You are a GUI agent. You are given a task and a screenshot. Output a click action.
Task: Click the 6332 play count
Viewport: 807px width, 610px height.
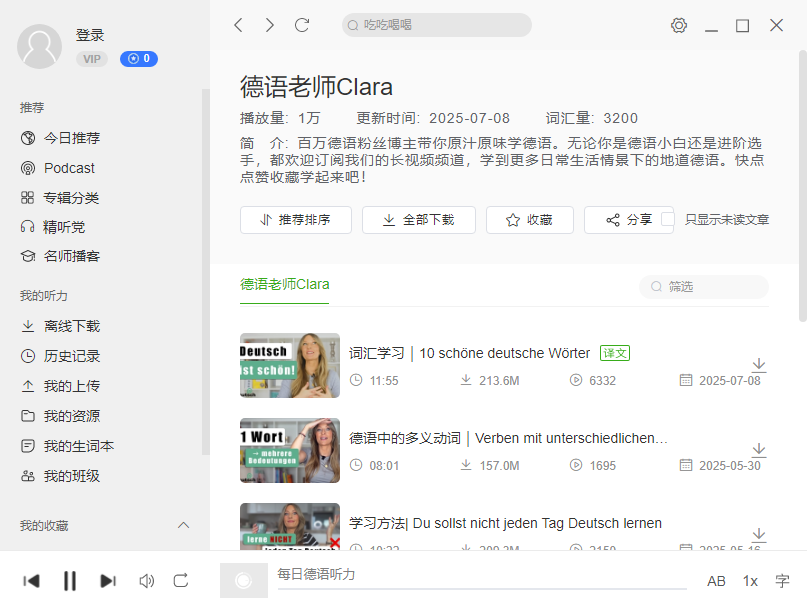point(602,381)
